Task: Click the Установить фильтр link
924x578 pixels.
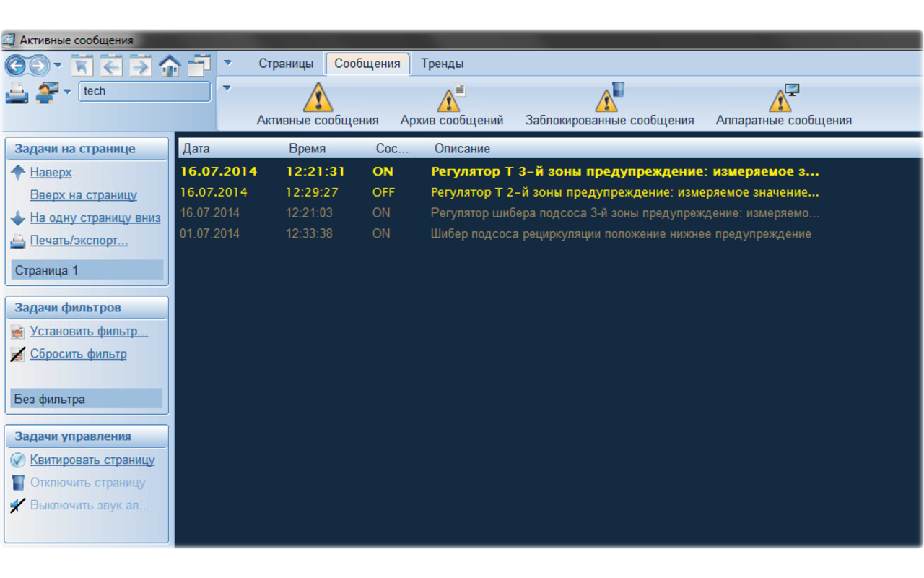Action: (x=89, y=332)
